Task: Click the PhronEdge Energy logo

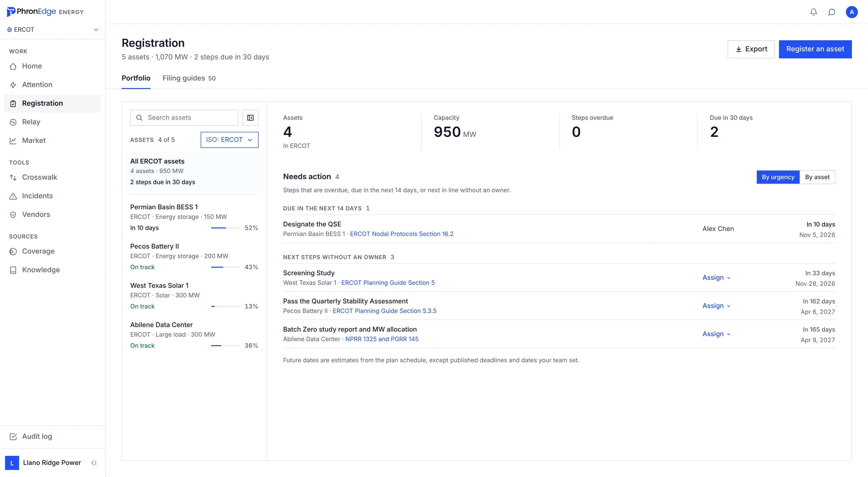Action: 45,12
